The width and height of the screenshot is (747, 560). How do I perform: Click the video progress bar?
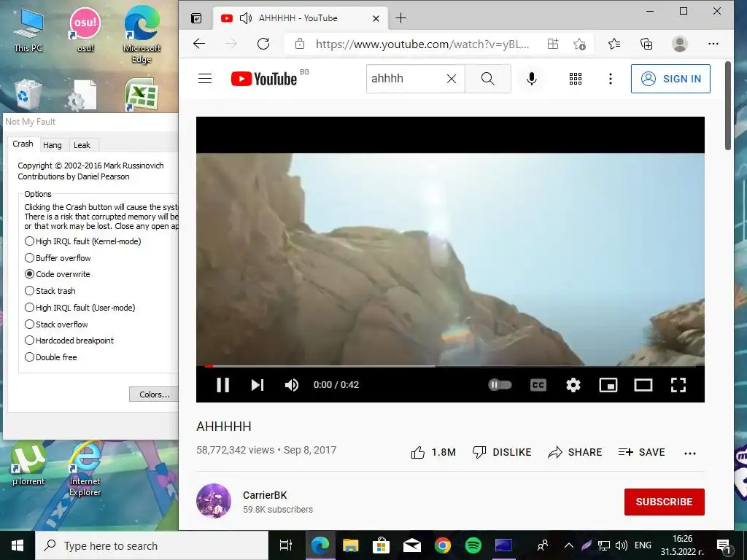450,366
